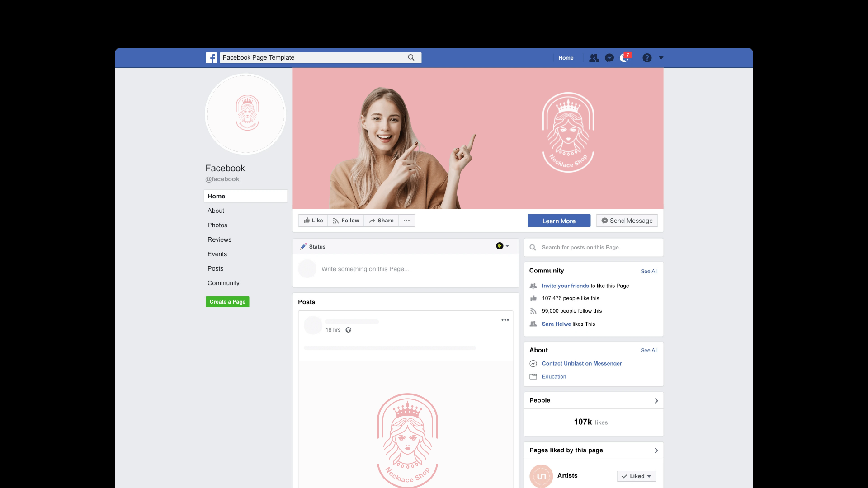Click the See All link in Community section
Viewport: 868px width, 488px height.
[x=649, y=271]
